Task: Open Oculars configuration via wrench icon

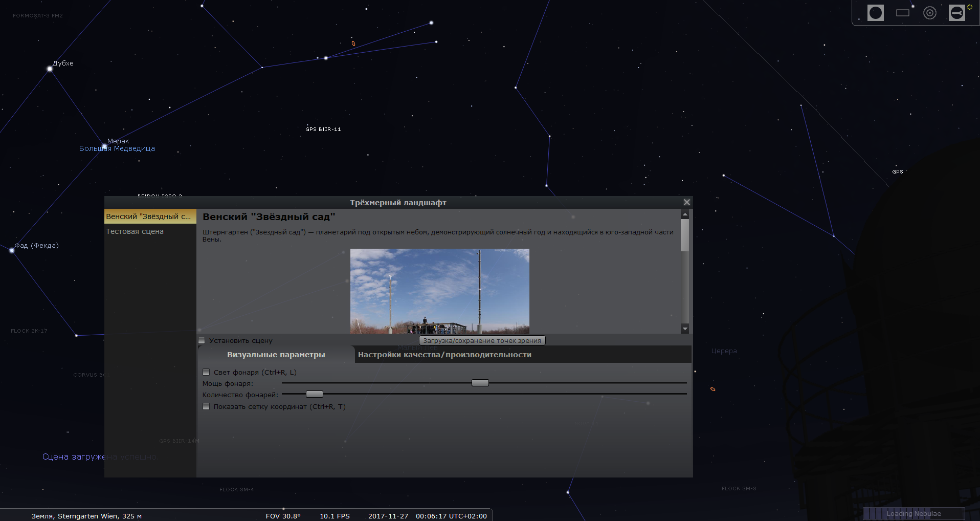Action: 956,13
